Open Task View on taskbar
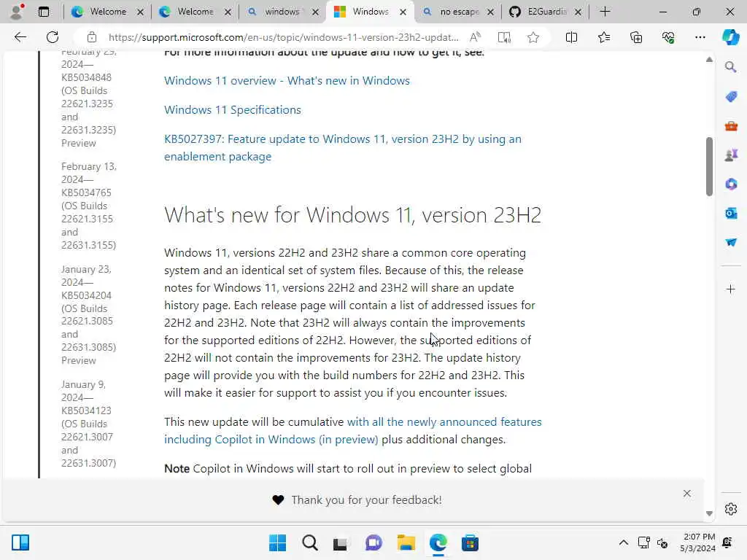 [340, 542]
